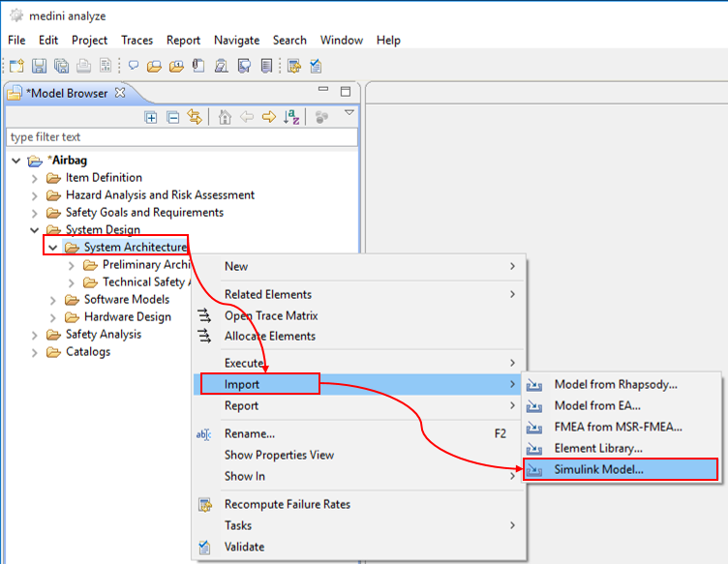728x564 pixels.
Task: Toggle alphabetical sort a-z icon
Action: point(291,117)
